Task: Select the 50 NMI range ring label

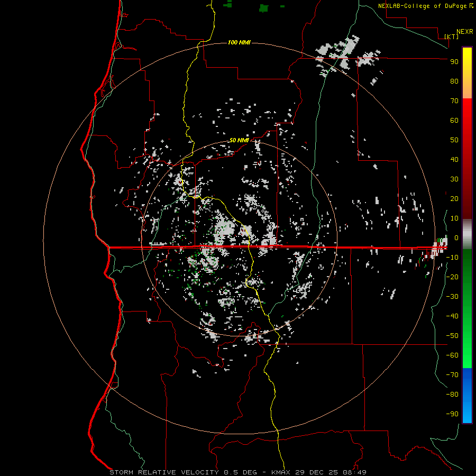Action: click(x=239, y=140)
